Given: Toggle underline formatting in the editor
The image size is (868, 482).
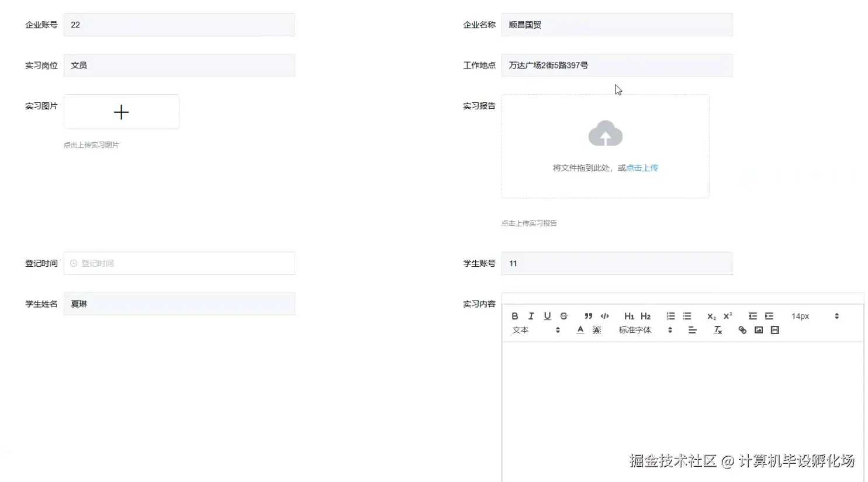Looking at the screenshot, I should (x=547, y=316).
